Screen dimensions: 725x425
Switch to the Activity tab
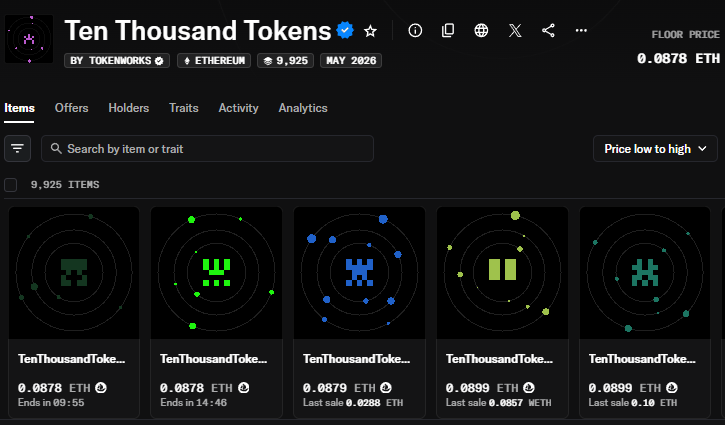(x=238, y=108)
